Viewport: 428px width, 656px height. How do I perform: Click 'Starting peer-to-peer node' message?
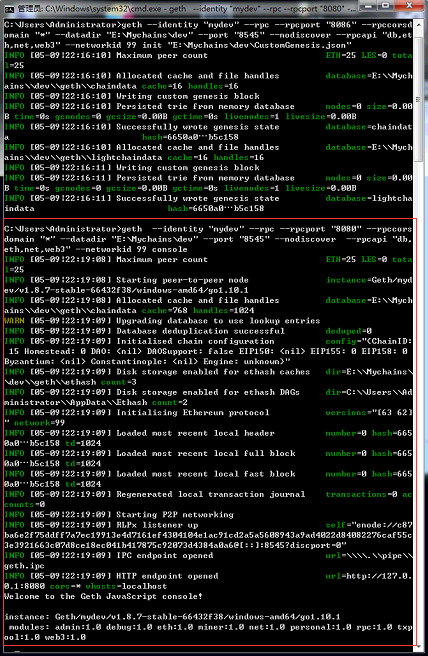coord(182,280)
